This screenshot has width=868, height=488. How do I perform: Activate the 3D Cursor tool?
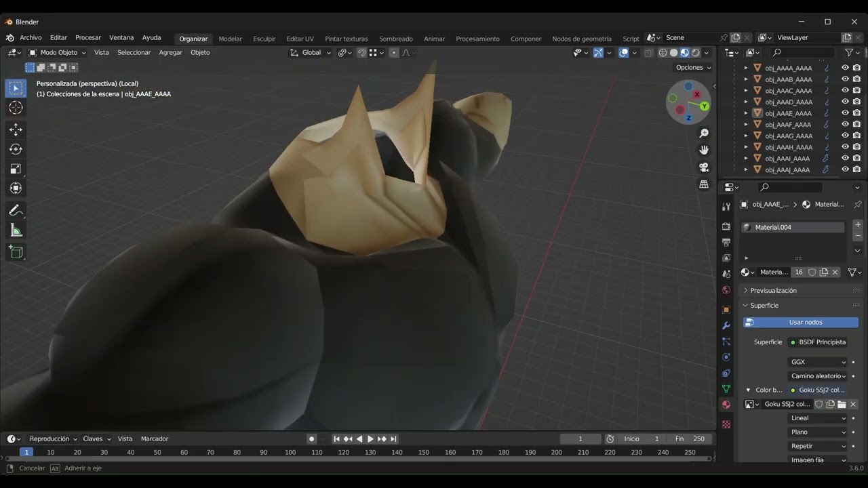[16, 108]
